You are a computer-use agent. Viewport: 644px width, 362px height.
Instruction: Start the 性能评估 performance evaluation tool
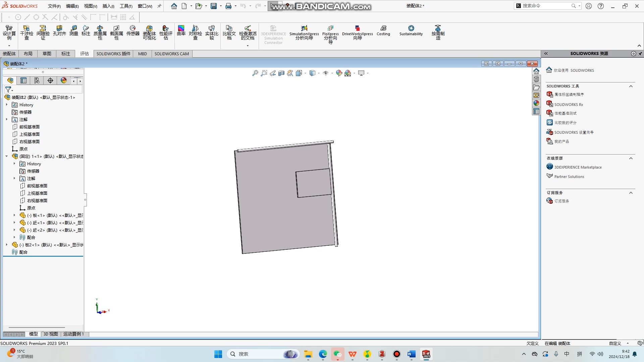click(x=165, y=33)
